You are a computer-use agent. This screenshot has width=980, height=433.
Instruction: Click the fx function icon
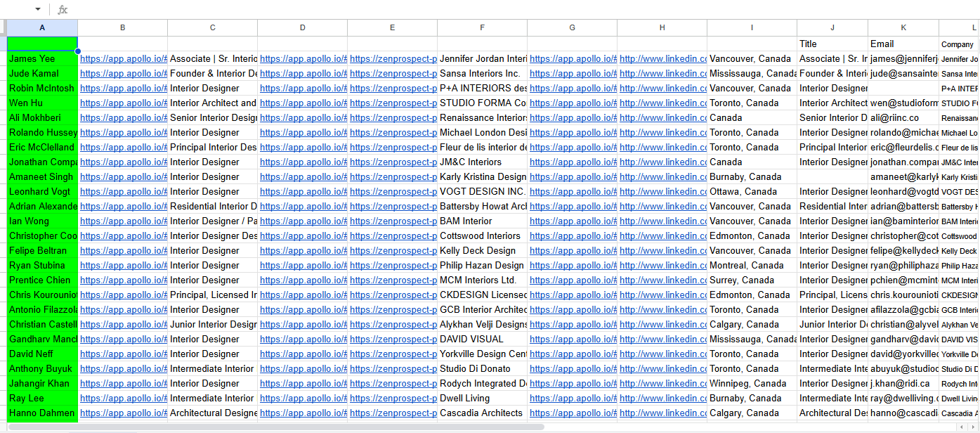[x=63, y=9]
